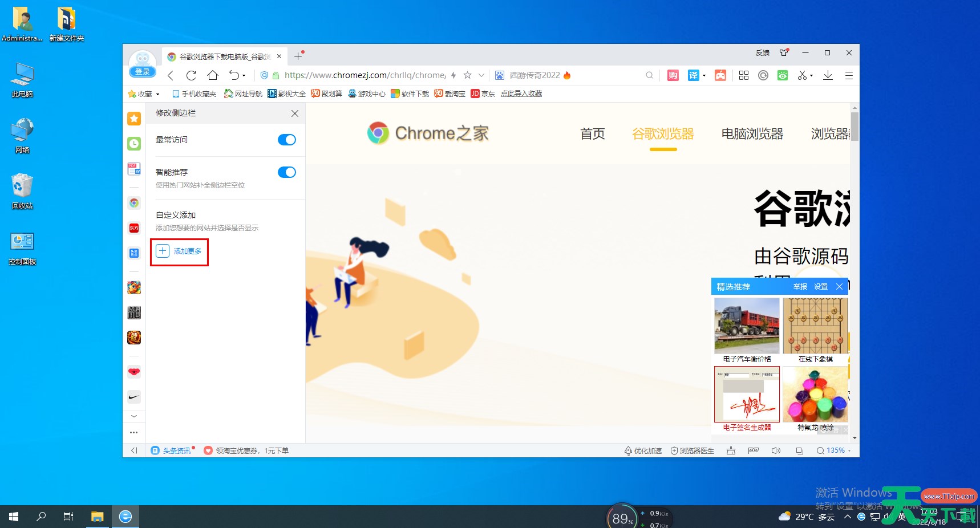Click the 添加更多 button
The width and height of the screenshot is (980, 528).
tap(179, 251)
